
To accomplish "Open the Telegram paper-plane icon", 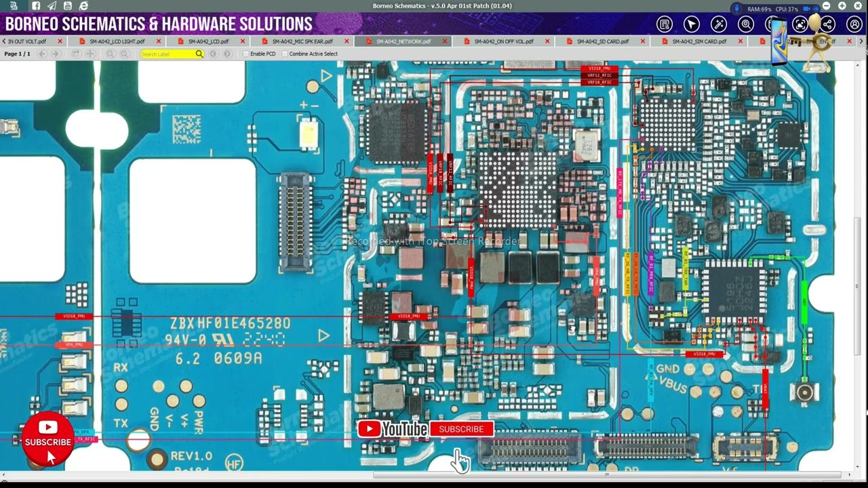I will point(52,5).
